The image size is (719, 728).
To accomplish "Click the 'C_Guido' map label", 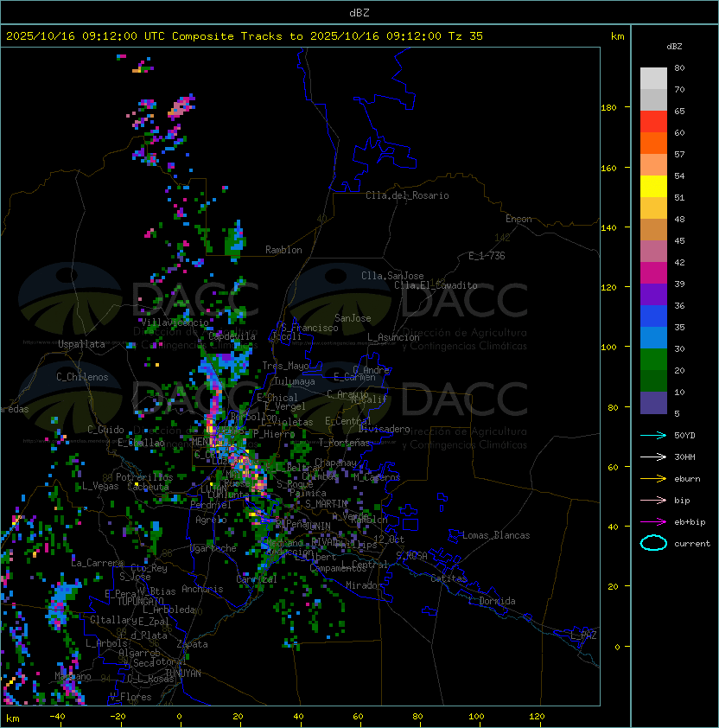I will [105, 430].
